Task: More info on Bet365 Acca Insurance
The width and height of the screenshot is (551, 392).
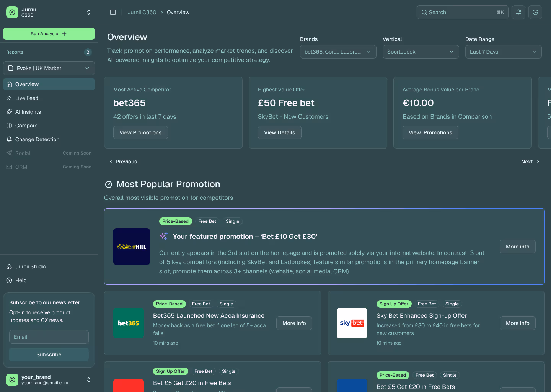Action: (294, 323)
